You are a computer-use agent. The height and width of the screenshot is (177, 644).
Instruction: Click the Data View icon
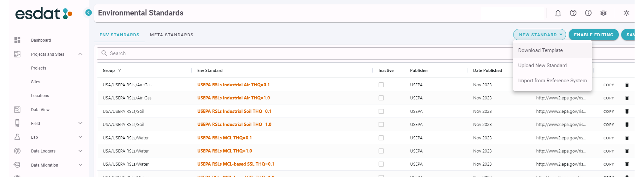pyautogui.click(x=17, y=109)
